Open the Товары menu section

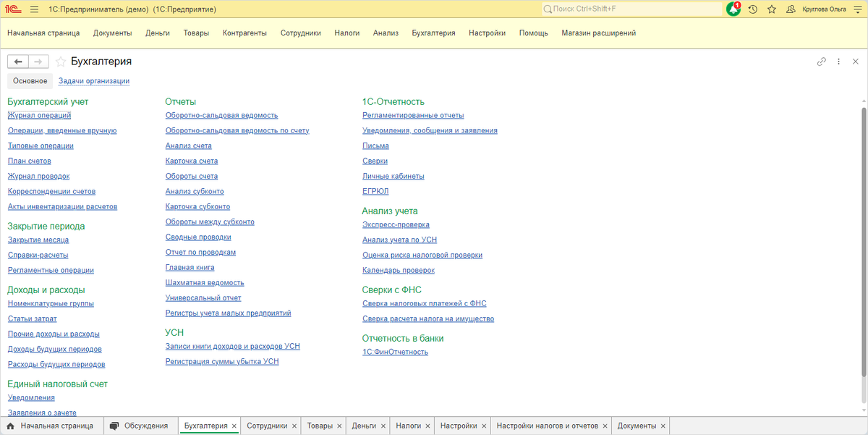(197, 33)
